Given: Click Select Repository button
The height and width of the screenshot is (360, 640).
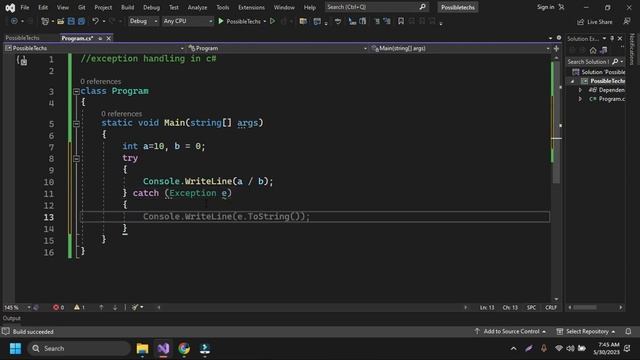Looking at the screenshot, I should click(x=587, y=331).
